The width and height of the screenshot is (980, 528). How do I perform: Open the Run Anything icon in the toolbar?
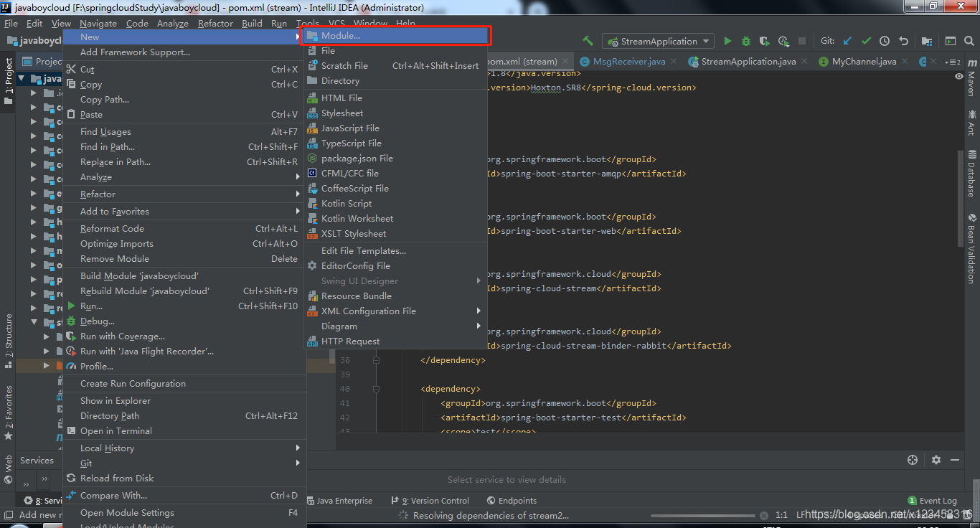tap(951, 41)
